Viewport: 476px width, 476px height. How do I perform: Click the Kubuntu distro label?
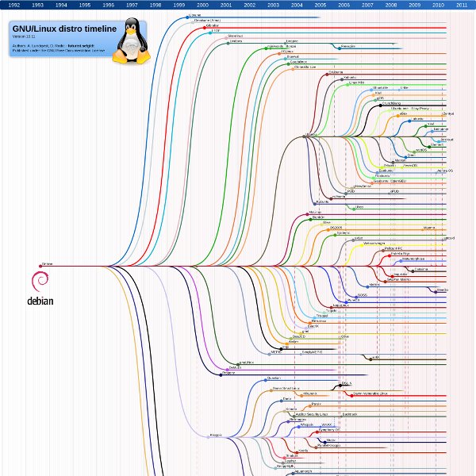pos(322,202)
